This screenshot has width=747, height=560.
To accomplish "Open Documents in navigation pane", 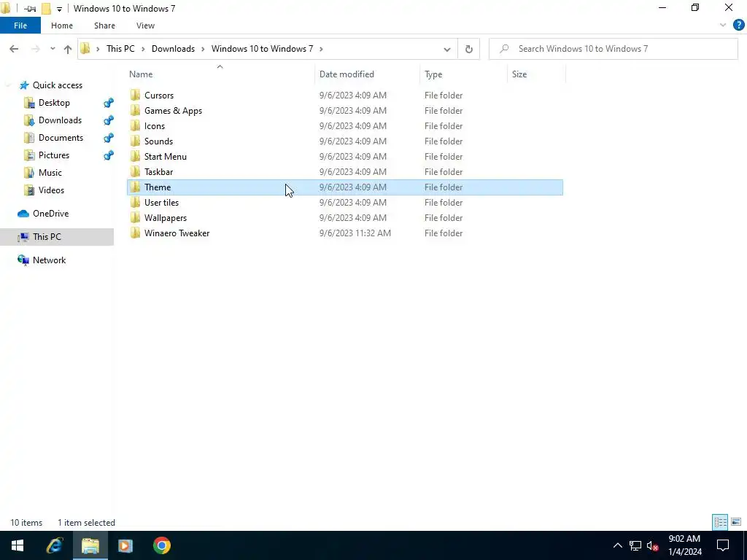I will tap(61, 138).
